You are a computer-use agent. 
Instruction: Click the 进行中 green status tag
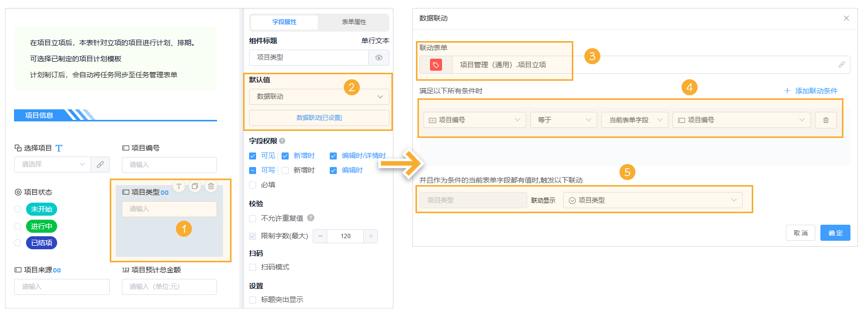tap(42, 226)
